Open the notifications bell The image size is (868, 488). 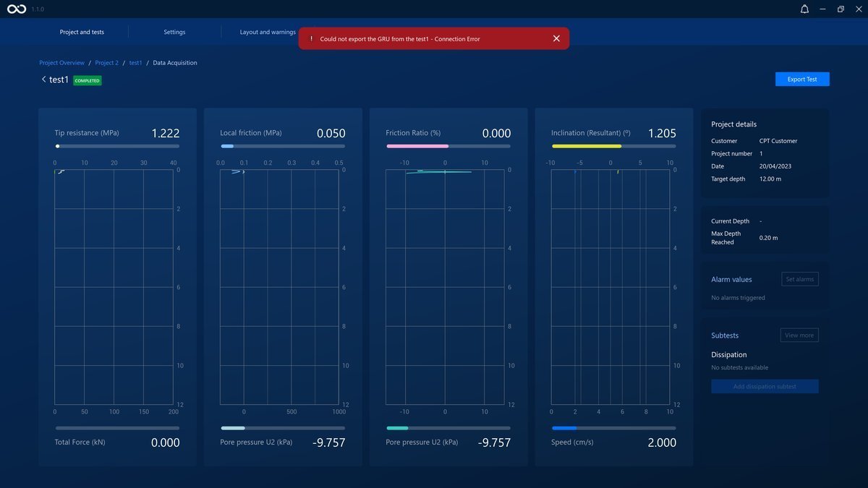804,9
